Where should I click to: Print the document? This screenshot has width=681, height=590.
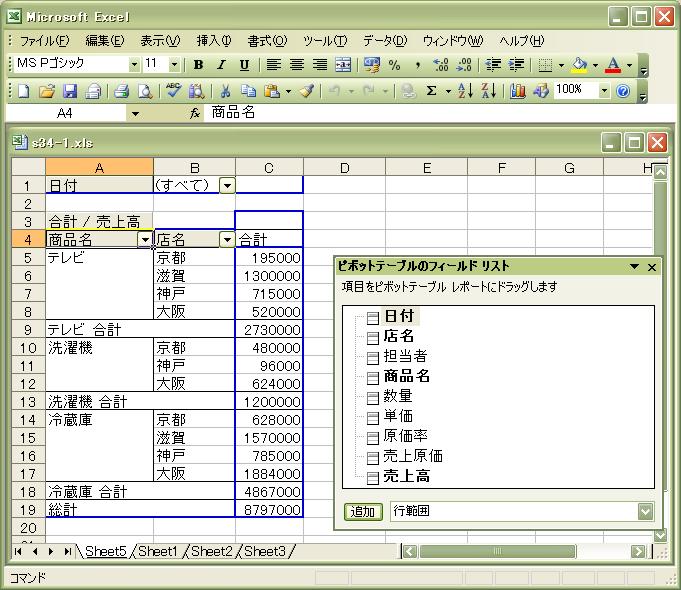[122, 91]
